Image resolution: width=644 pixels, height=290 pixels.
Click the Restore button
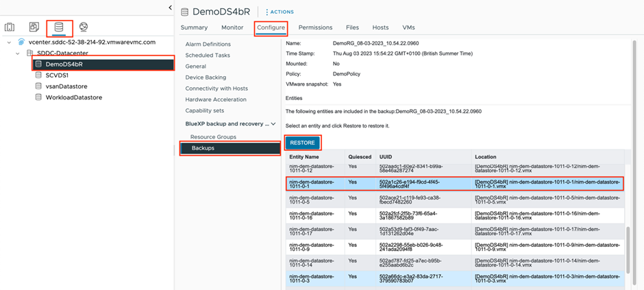[302, 143]
